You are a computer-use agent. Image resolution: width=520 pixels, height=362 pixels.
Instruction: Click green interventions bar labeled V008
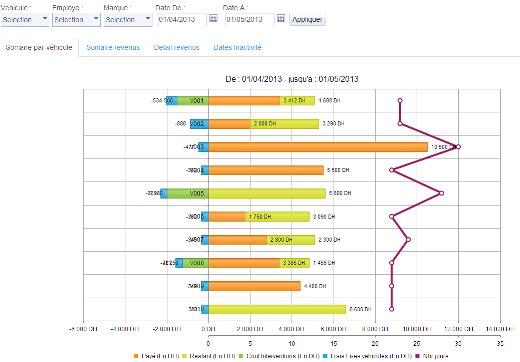pyautogui.click(x=196, y=263)
